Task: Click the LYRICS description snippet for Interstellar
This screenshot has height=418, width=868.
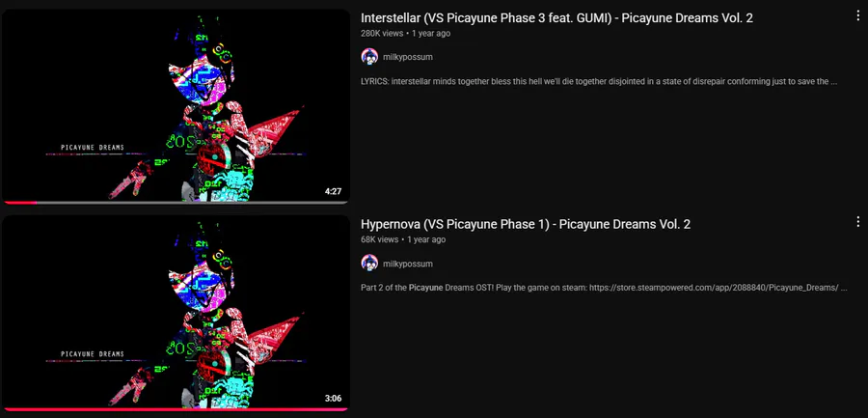Action: click(599, 81)
